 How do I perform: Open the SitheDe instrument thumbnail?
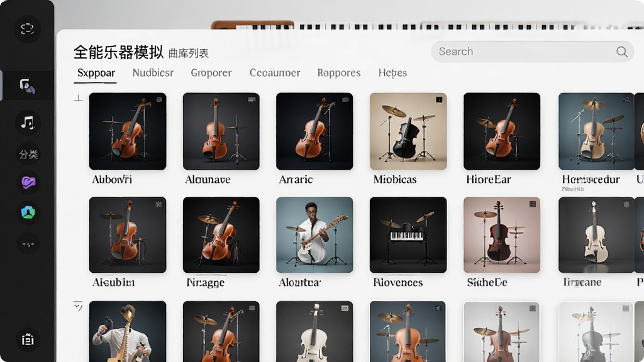pyautogui.click(x=502, y=235)
